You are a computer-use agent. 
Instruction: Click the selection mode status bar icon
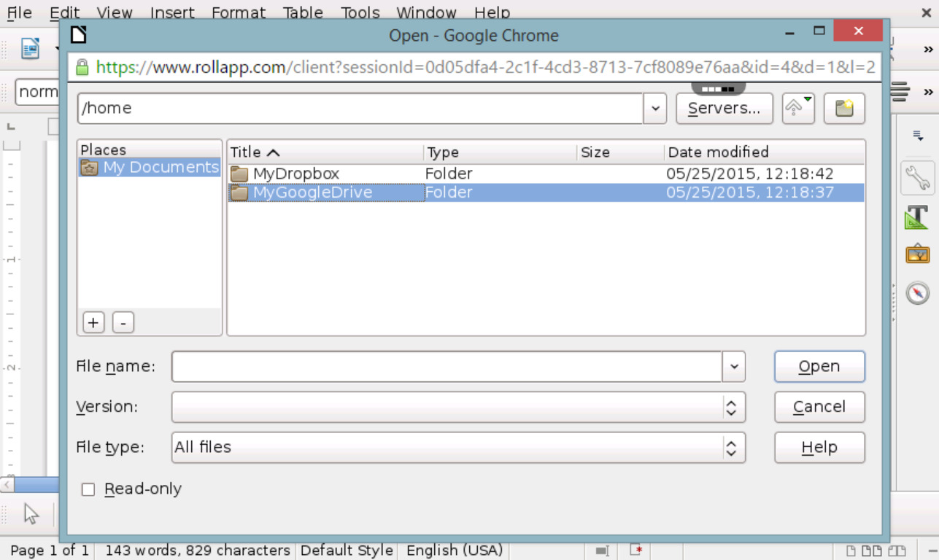coord(602,551)
